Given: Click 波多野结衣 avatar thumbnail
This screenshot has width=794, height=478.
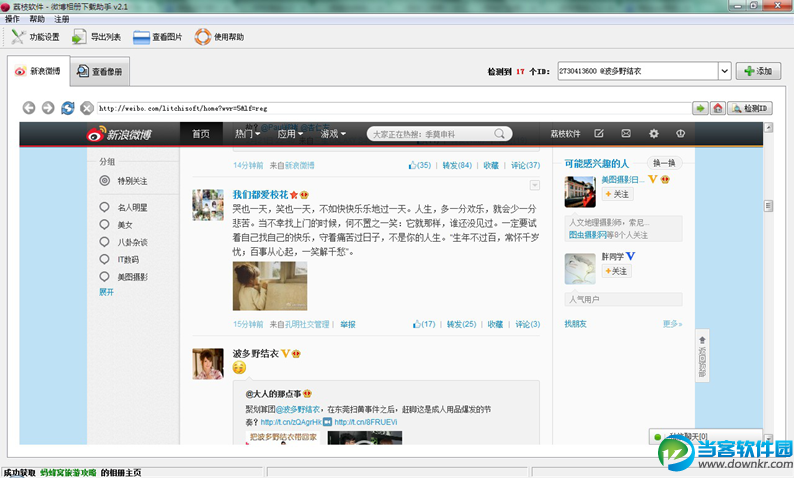Looking at the screenshot, I should click(208, 364).
